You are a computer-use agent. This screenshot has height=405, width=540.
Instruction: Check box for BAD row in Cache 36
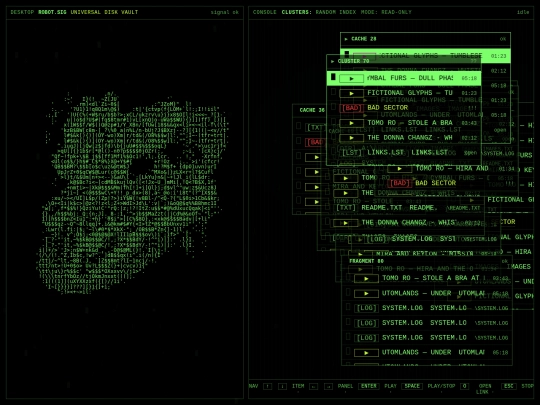click(x=299, y=141)
